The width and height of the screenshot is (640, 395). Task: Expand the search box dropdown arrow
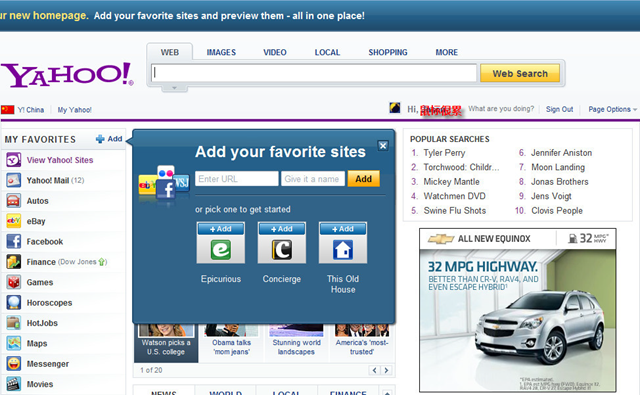[x=174, y=88]
